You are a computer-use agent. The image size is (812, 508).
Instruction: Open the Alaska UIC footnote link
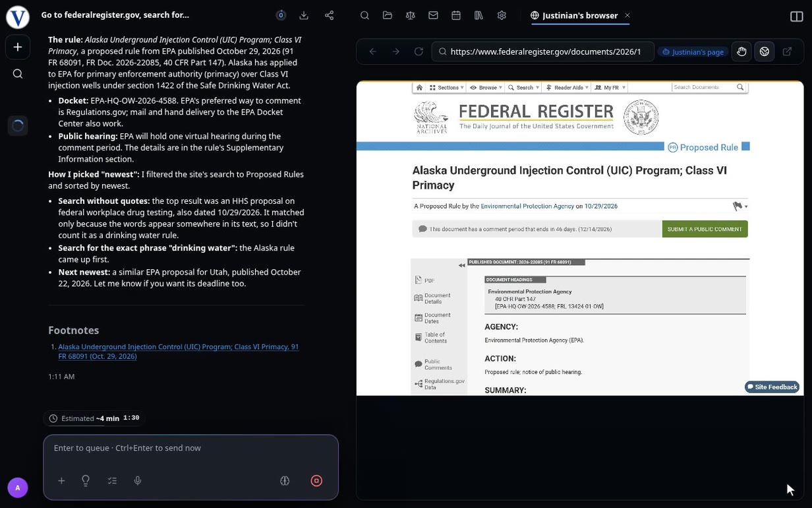click(179, 351)
